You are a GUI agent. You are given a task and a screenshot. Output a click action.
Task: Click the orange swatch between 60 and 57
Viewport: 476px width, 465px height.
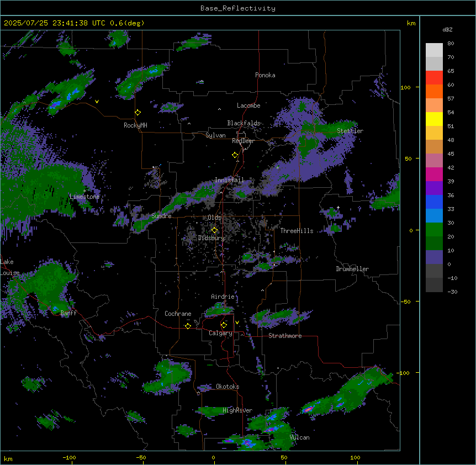click(x=434, y=91)
